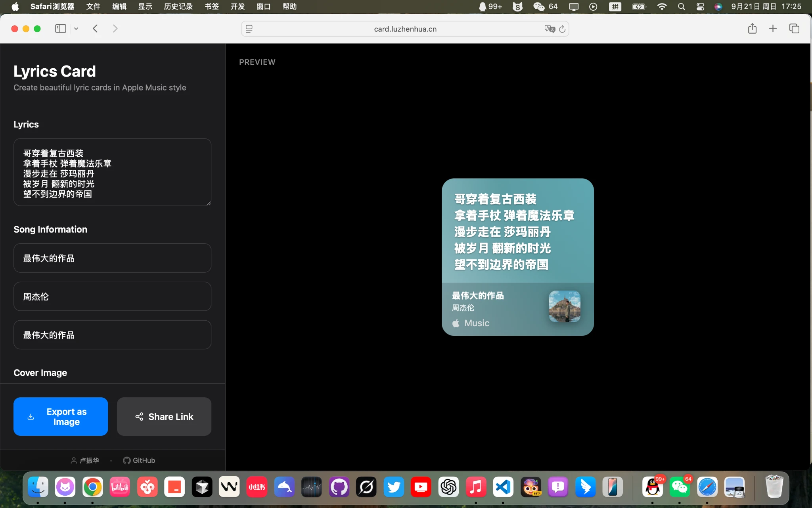Screen dimensions: 812x508
Task: Open the 历史记录 menu
Action: tap(178, 6)
